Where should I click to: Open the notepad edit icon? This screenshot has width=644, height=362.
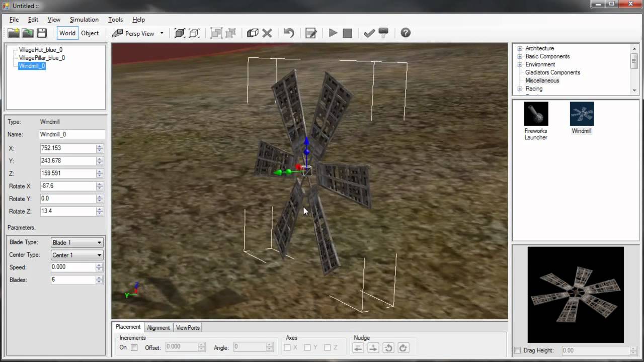pyautogui.click(x=311, y=33)
